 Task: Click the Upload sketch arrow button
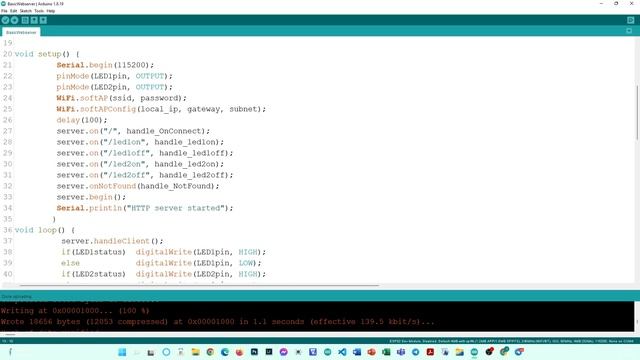pyautogui.click(x=15, y=20)
